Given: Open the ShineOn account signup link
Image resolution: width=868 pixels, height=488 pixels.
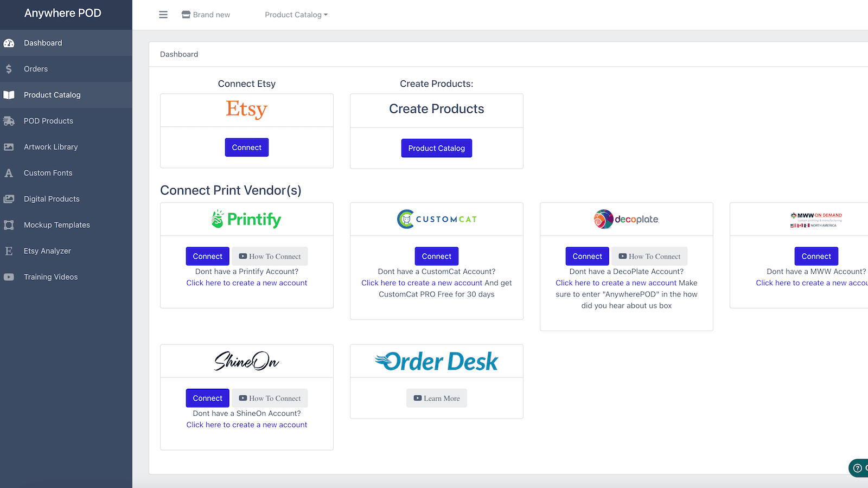Looking at the screenshot, I should pos(246,425).
